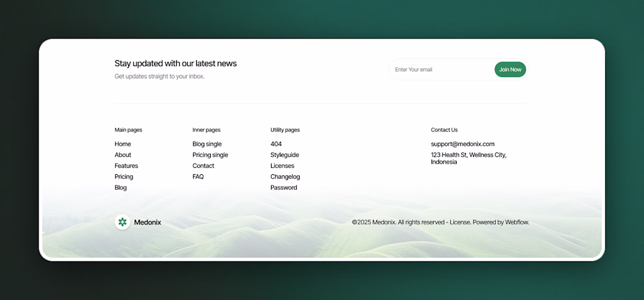Click the Join Now button

click(x=510, y=70)
